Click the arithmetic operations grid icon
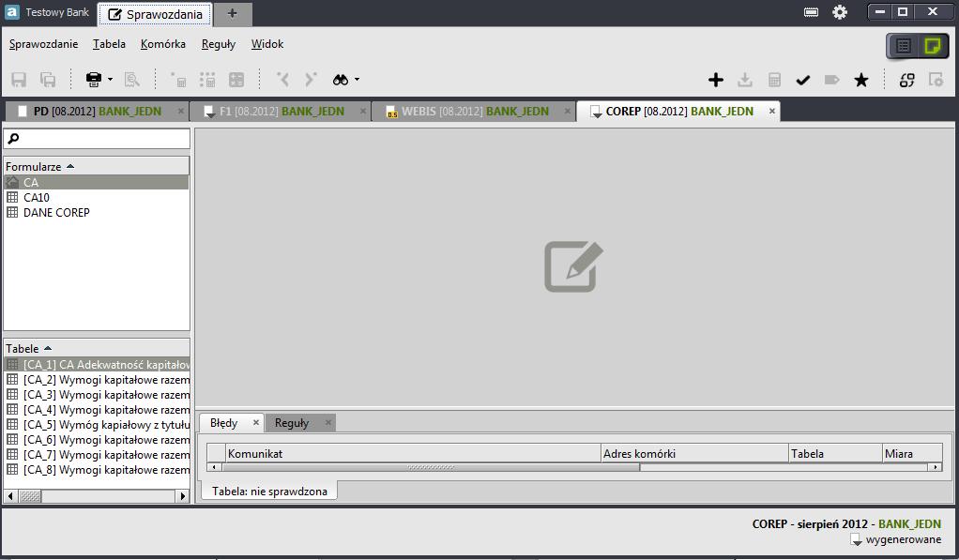Viewport: 959px width, 560px height. (236, 80)
